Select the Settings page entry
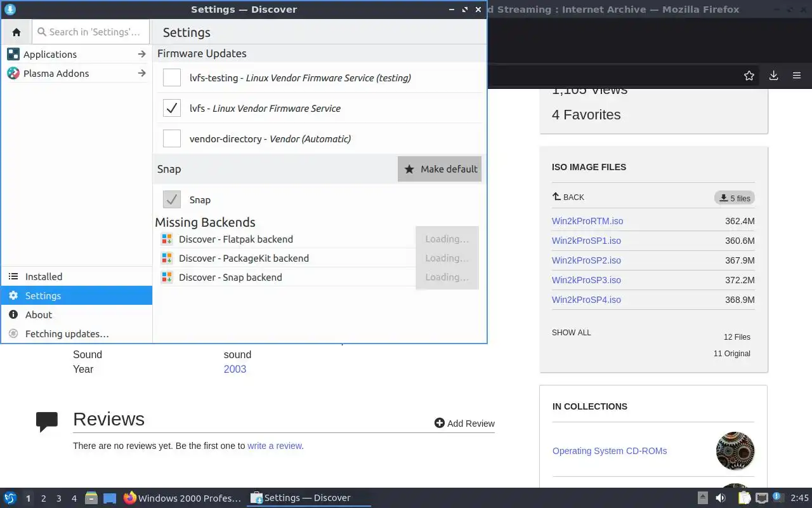This screenshot has height=508, width=812. pos(77,295)
